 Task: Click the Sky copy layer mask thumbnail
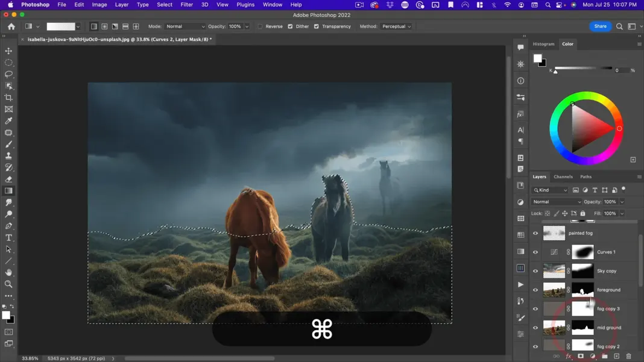click(582, 271)
